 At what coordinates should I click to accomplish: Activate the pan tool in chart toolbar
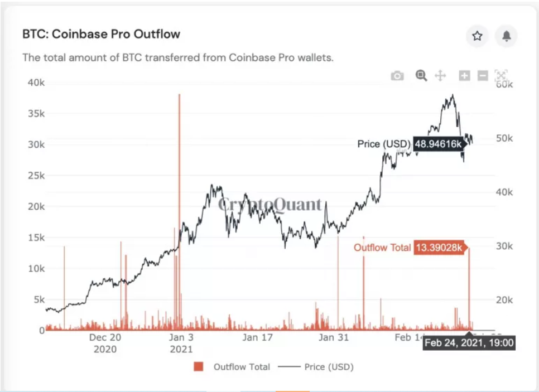(x=440, y=75)
